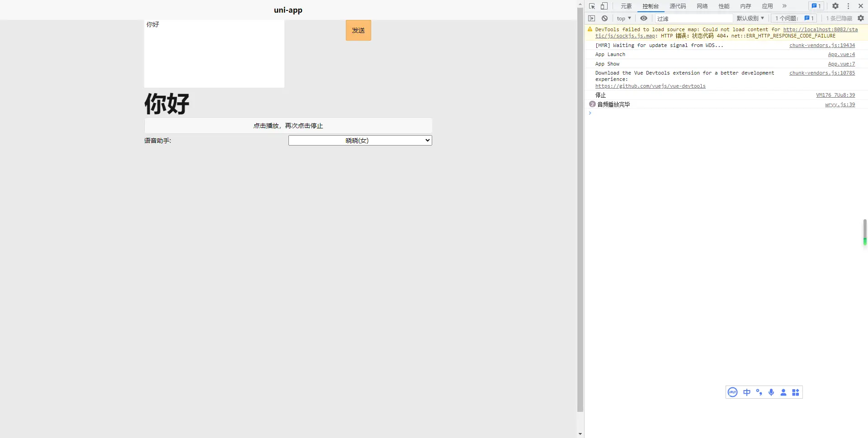Show the console sidebar panel icon

click(x=591, y=19)
